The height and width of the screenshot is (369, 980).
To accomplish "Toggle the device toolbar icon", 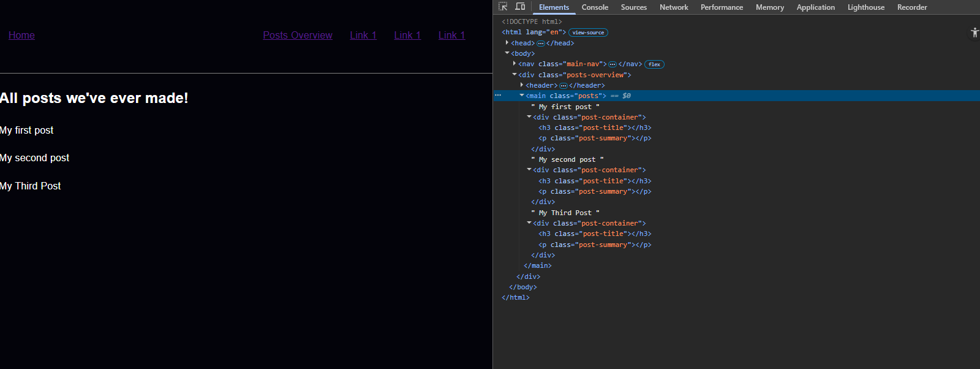I will click(520, 7).
